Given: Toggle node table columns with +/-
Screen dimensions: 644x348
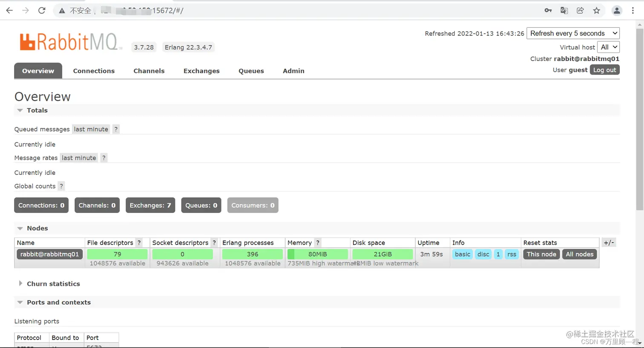Looking at the screenshot, I should click(x=609, y=243).
